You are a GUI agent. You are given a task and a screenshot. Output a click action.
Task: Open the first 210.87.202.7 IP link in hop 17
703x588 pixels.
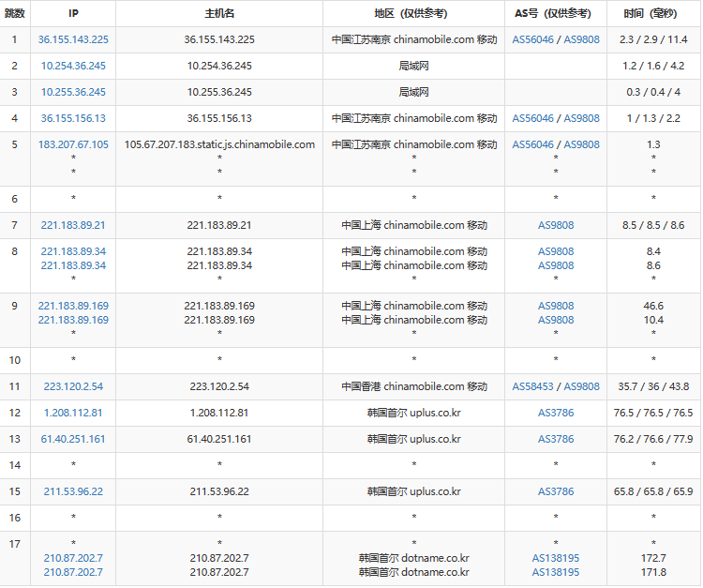click(x=73, y=558)
